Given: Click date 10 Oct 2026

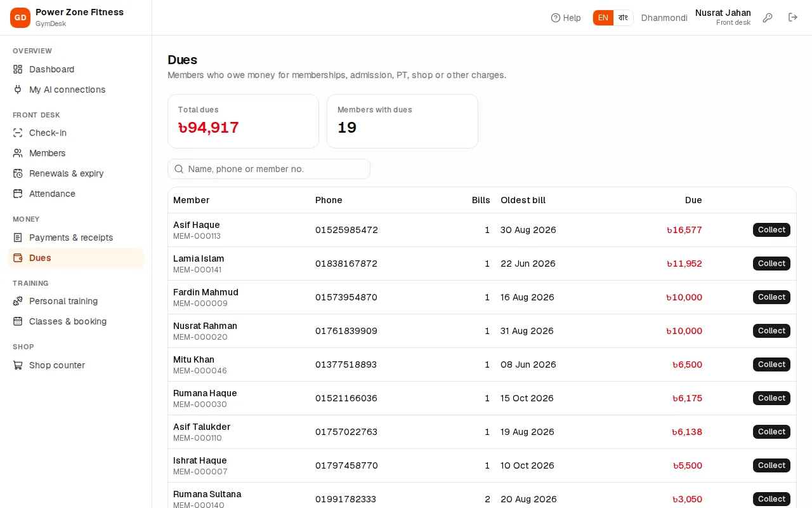Looking at the screenshot, I should coord(527,465).
